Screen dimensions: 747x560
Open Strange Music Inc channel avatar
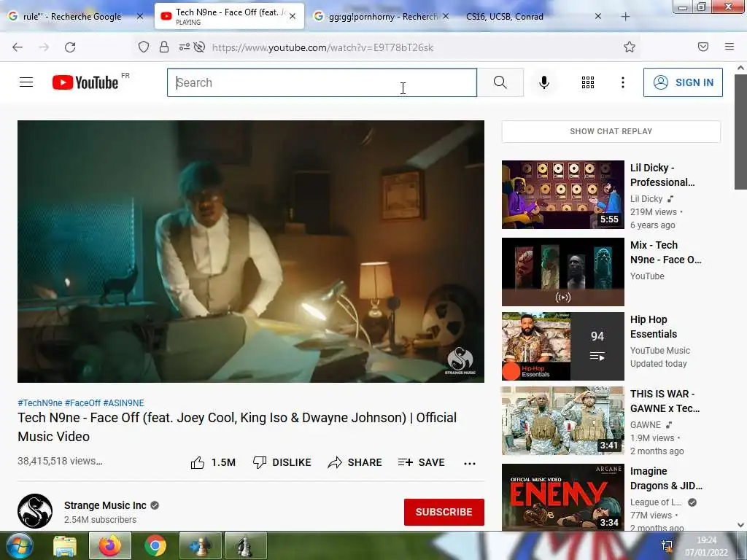35,511
